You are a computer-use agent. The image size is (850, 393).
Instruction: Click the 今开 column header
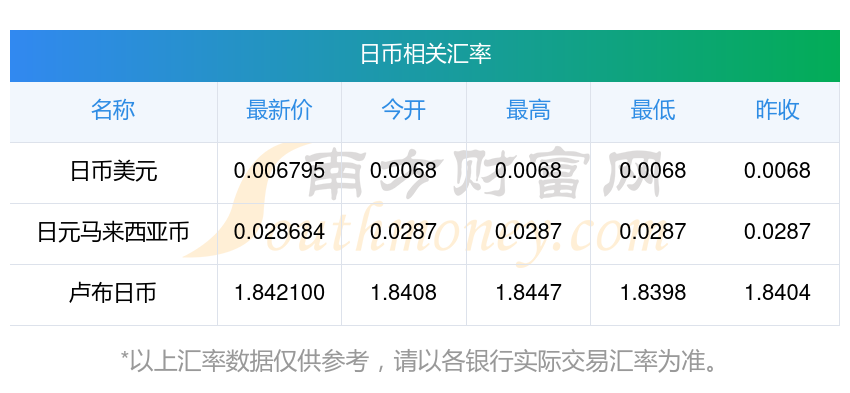pos(403,111)
